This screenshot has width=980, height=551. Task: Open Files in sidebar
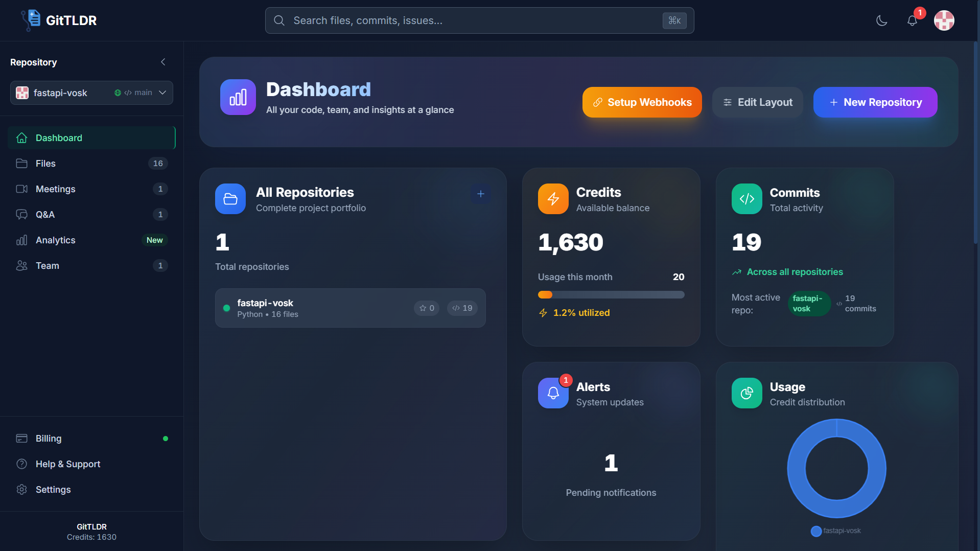(45, 164)
